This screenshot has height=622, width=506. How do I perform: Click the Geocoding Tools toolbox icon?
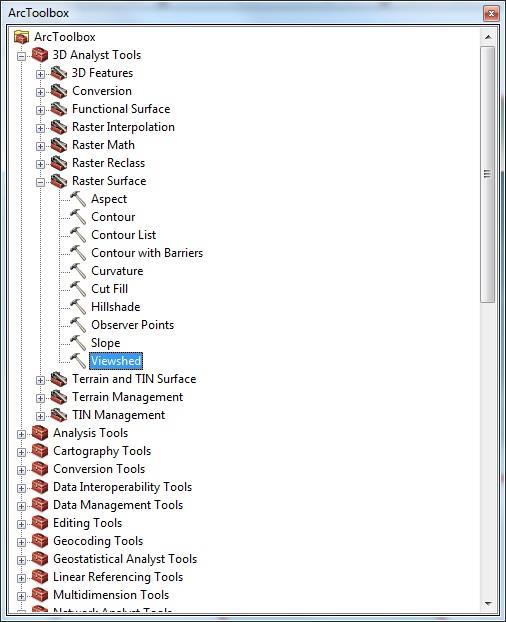pos(40,541)
